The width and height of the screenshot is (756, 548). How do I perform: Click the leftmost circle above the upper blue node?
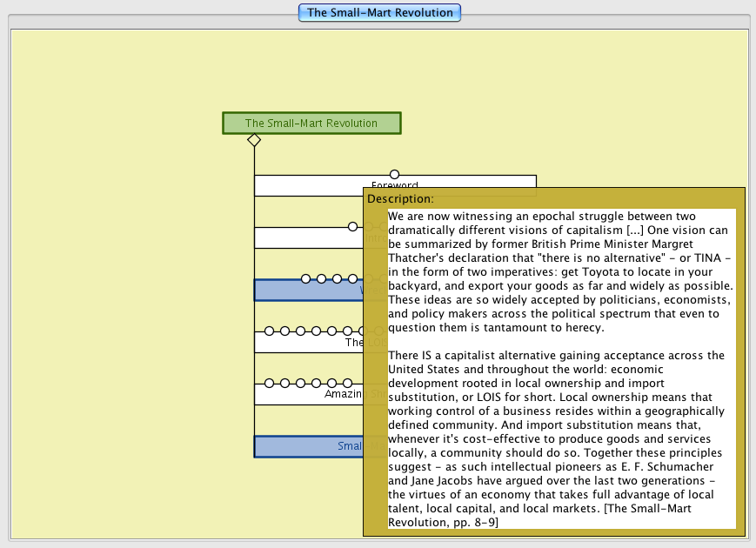pos(306,279)
